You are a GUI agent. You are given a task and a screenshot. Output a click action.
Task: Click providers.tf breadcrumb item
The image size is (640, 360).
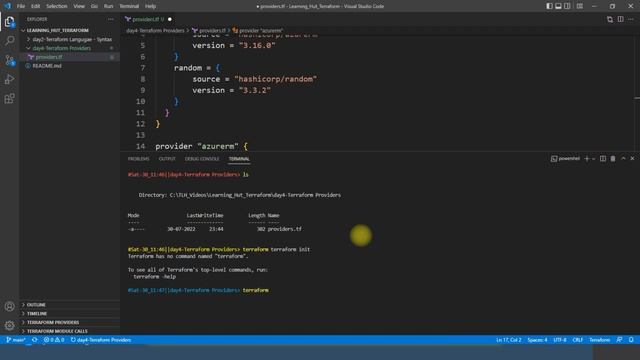209,31
